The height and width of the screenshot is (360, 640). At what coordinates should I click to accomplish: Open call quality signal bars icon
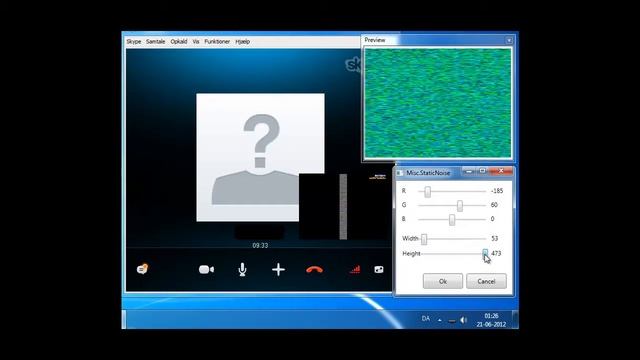click(355, 269)
